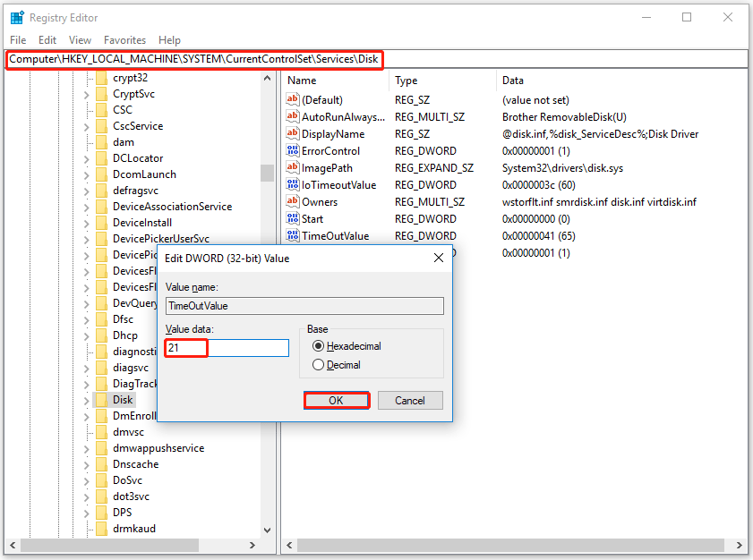The image size is (753, 560).
Task: Close the Edit DWORD dialog with X
Action: 439,259
